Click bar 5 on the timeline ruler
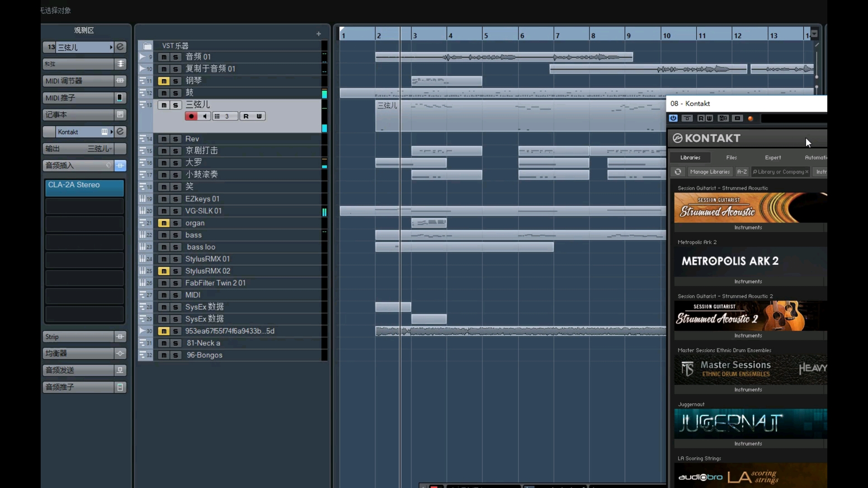 [x=486, y=35]
